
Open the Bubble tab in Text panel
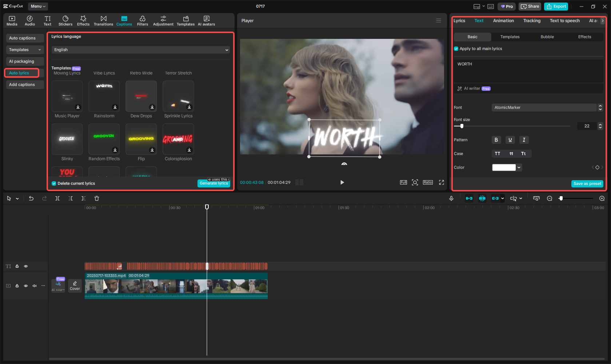click(547, 37)
